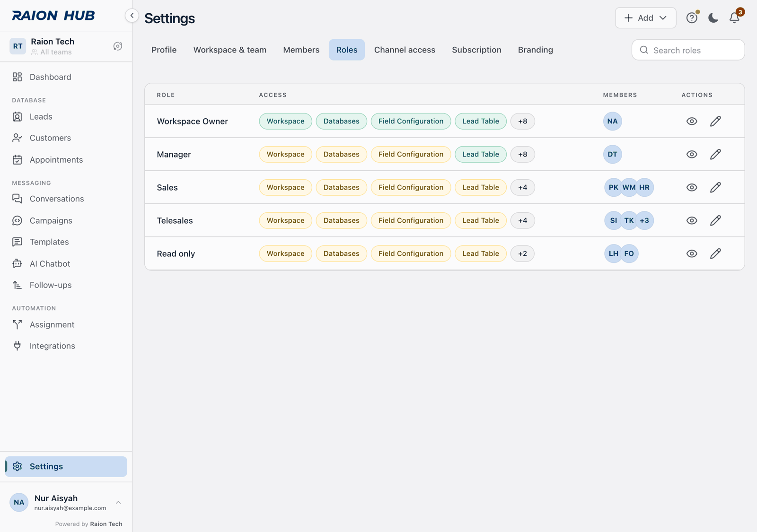Edit the Workspace Owner role
The image size is (757, 532).
[715, 122]
